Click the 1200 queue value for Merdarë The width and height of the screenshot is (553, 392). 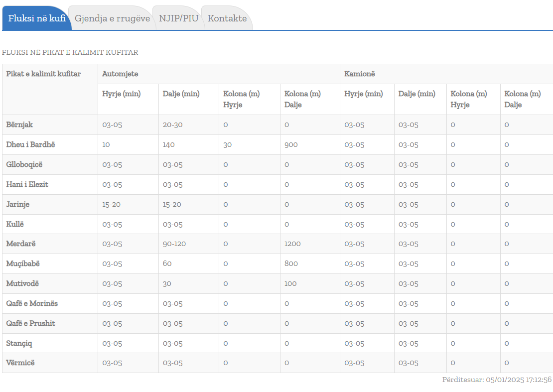(x=292, y=244)
